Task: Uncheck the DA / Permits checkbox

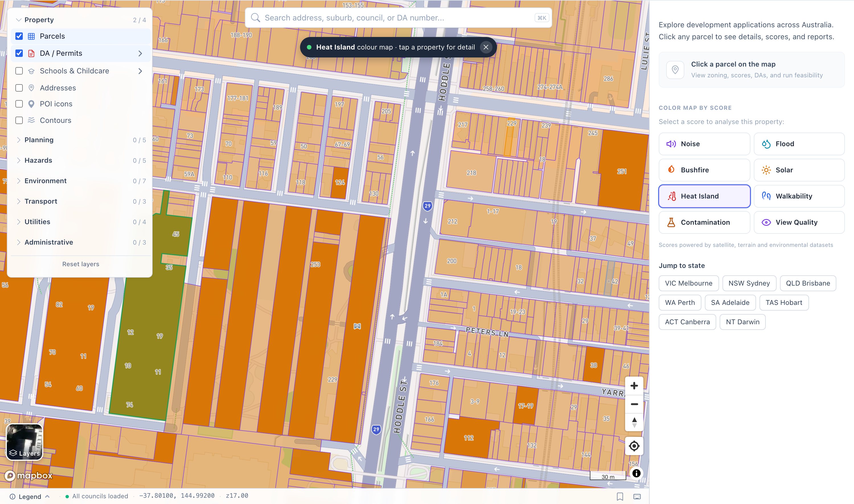Action: (19, 53)
